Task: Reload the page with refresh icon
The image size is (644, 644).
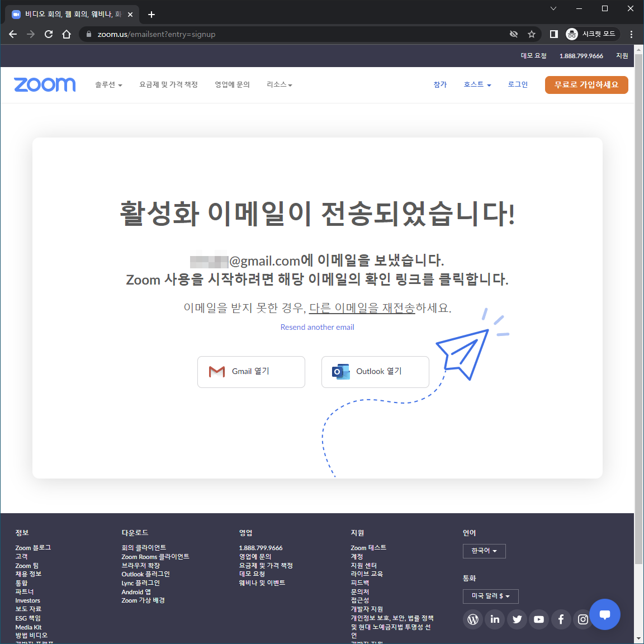Action: point(49,34)
